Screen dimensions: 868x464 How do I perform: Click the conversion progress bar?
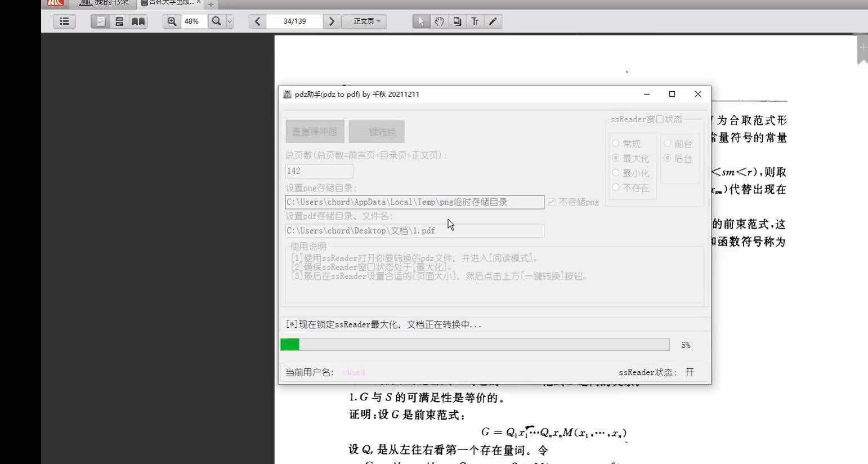pyautogui.click(x=476, y=345)
